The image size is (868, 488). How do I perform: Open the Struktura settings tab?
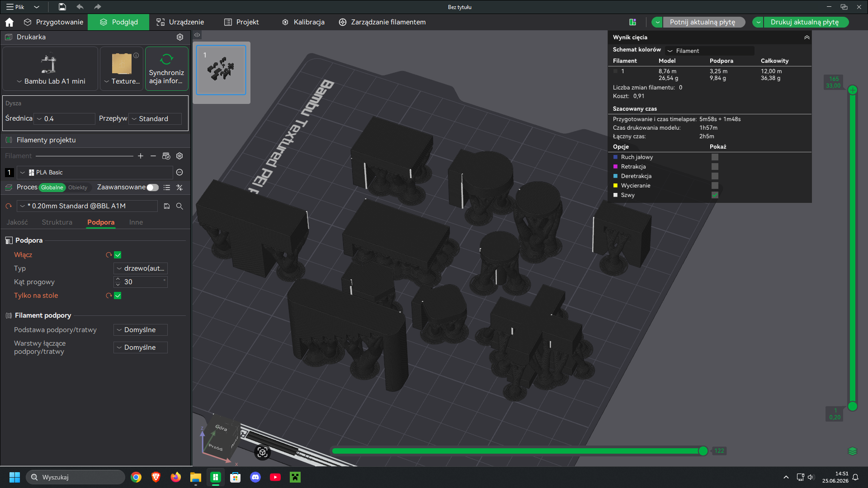[x=57, y=222]
